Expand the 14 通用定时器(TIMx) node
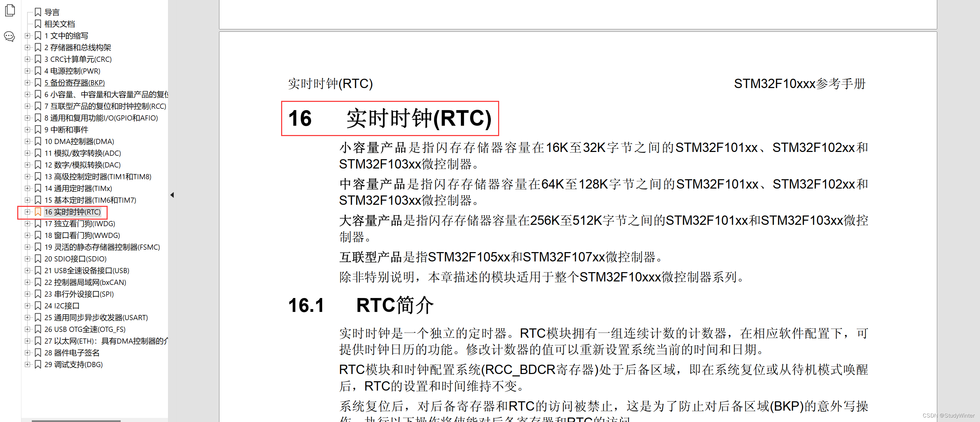 (x=27, y=188)
